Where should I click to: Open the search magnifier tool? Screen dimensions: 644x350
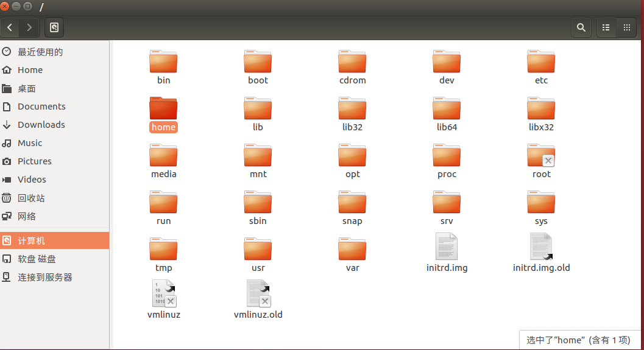click(581, 27)
